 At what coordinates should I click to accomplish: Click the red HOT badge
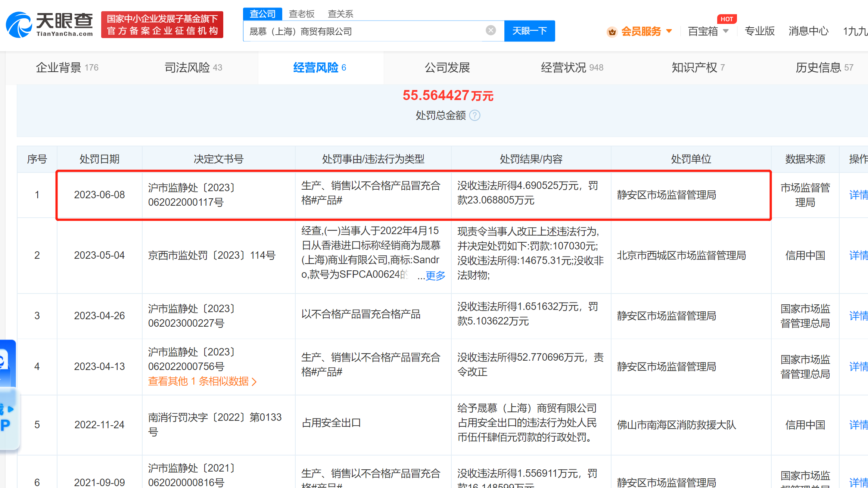point(726,19)
